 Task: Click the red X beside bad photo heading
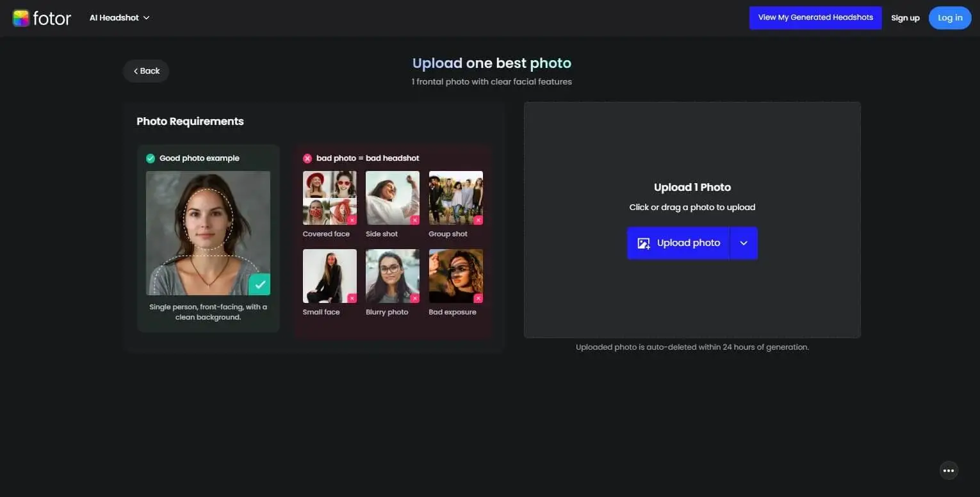click(307, 158)
